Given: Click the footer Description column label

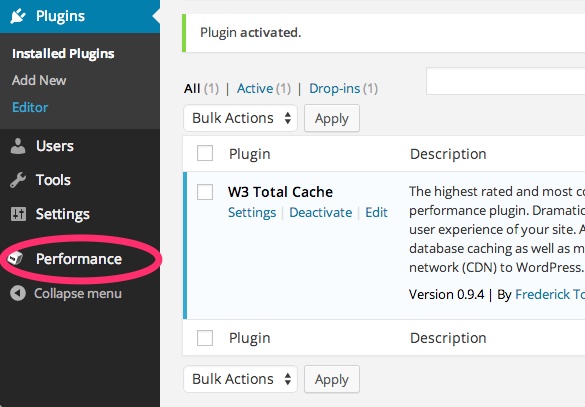Looking at the screenshot, I should (448, 338).
